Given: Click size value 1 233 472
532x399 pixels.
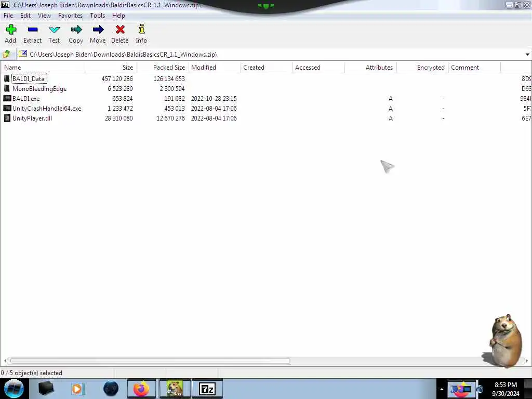Looking at the screenshot, I should tap(120, 108).
